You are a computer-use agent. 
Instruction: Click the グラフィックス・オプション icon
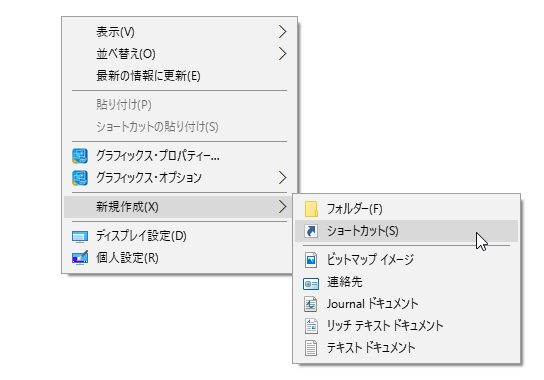point(80,178)
